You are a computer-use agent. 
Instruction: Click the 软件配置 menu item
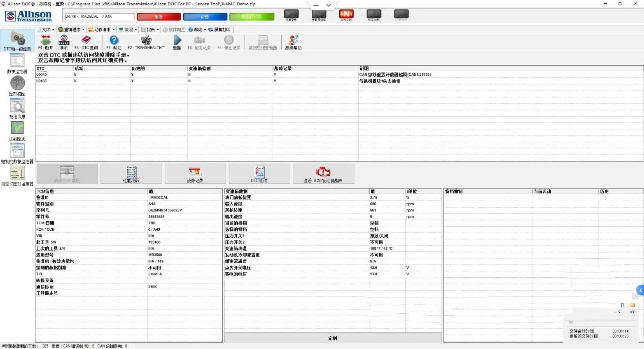click(x=174, y=30)
